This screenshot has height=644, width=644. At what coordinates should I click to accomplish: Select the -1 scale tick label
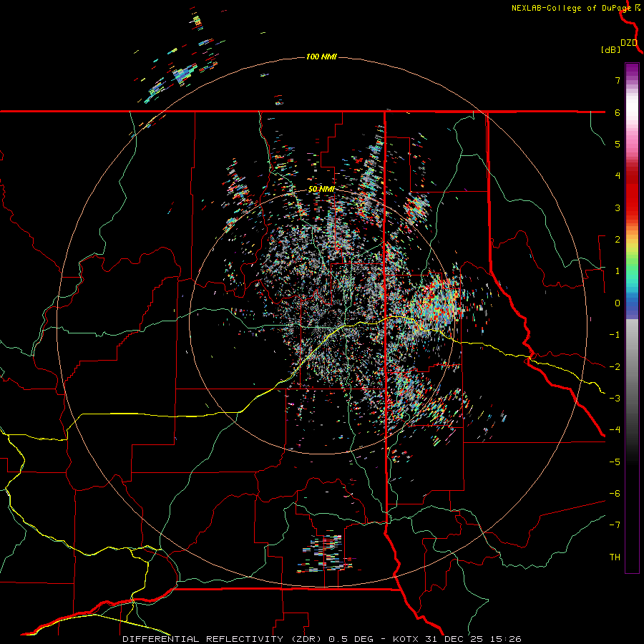point(615,335)
